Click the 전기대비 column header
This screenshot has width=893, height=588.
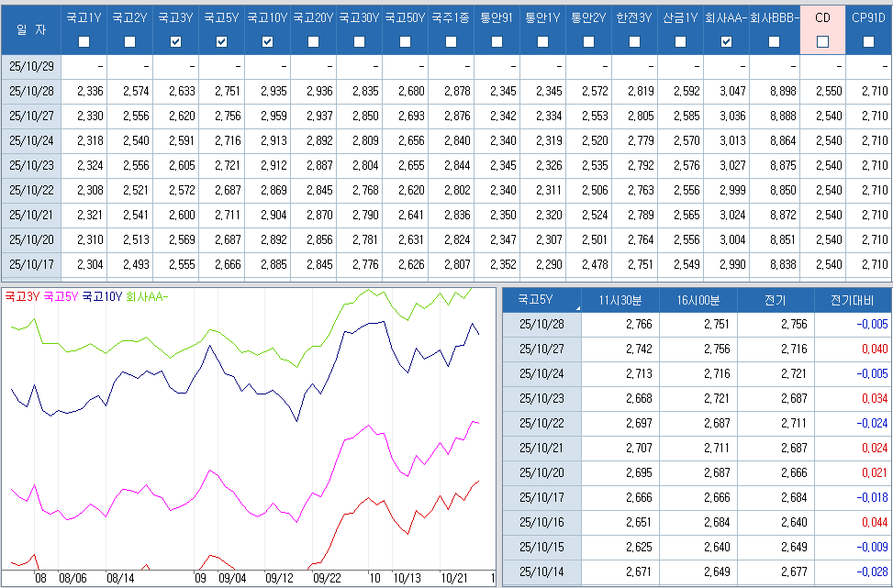(852, 301)
